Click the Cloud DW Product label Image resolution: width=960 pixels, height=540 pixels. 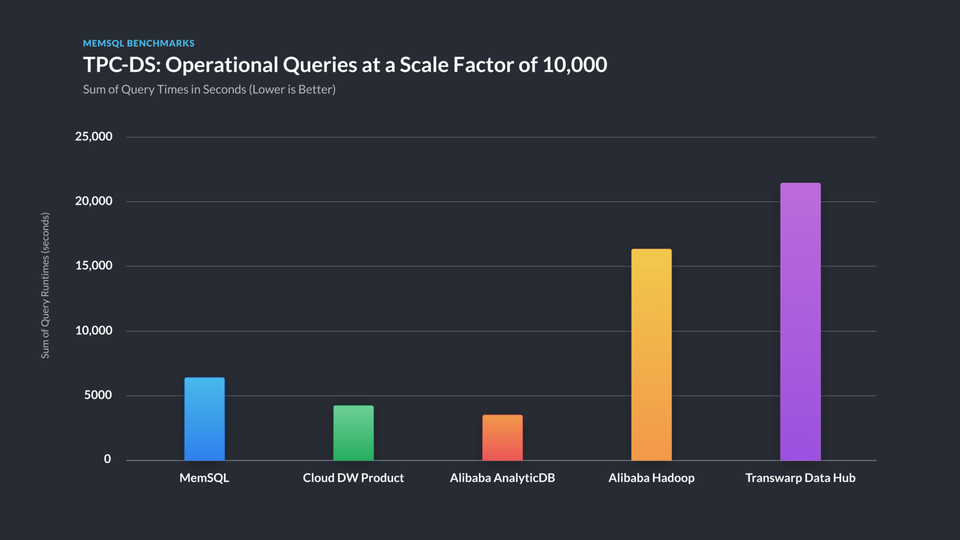click(353, 478)
